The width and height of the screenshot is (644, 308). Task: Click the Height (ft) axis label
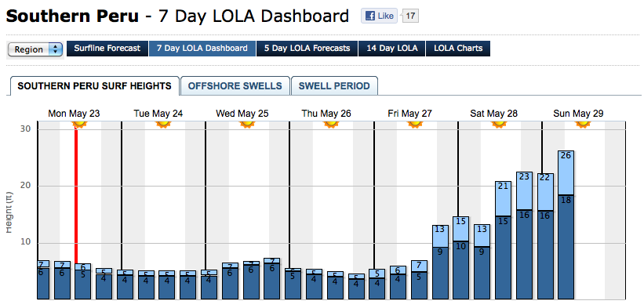click(x=10, y=212)
